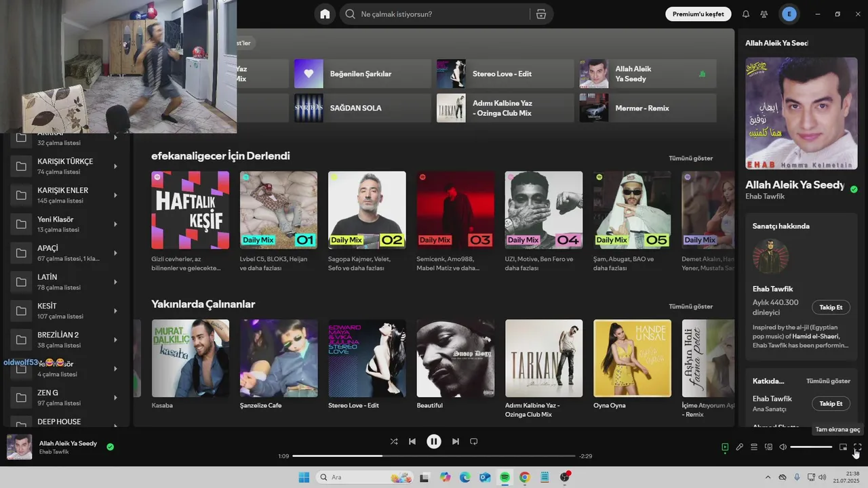Open Connect to a device icon
The height and width of the screenshot is (488, 868).
(x=768, y=447)
